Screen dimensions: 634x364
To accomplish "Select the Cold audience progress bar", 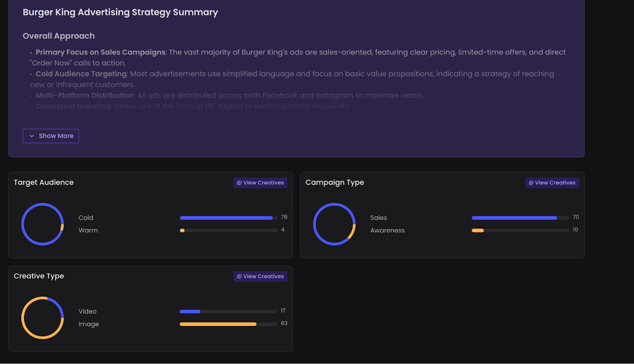I will (228, 218).
